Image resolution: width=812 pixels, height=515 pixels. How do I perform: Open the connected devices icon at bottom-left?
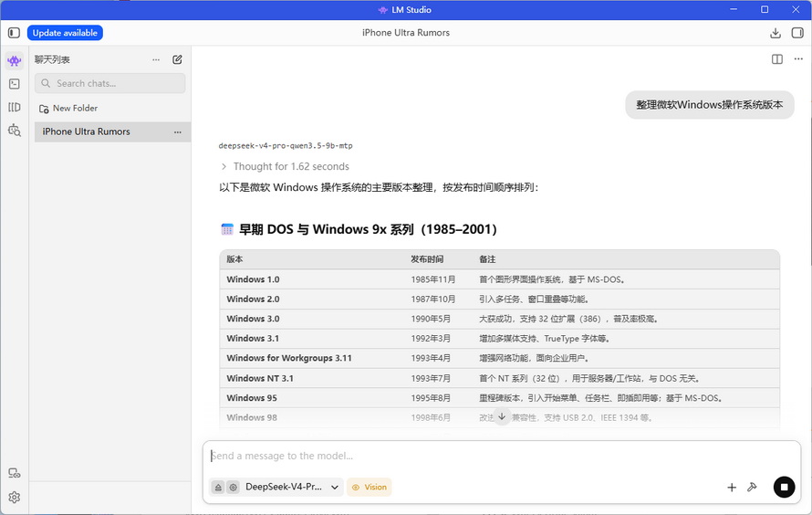pyautogui.click(x=15, y=473)
